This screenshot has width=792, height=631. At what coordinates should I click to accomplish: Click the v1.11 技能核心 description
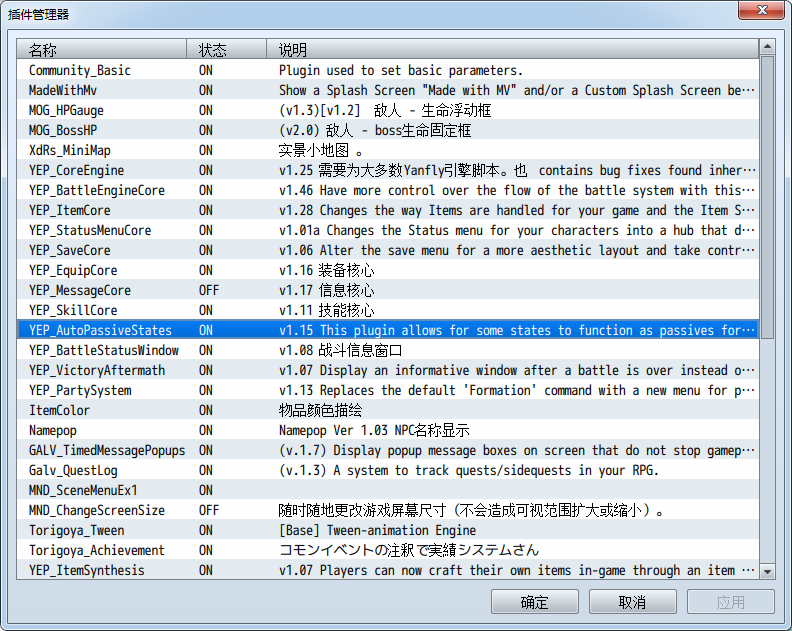point(326,310)
